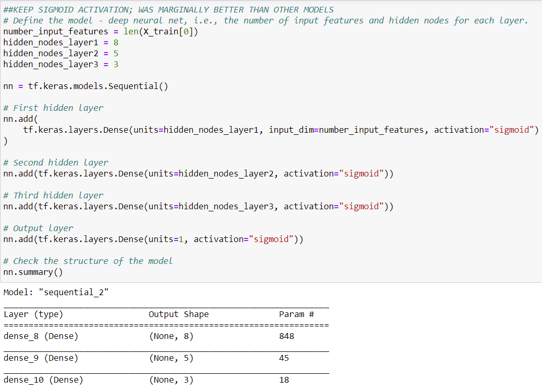Click the Dense line with input_dim=number_input_features

pos(281,130)
